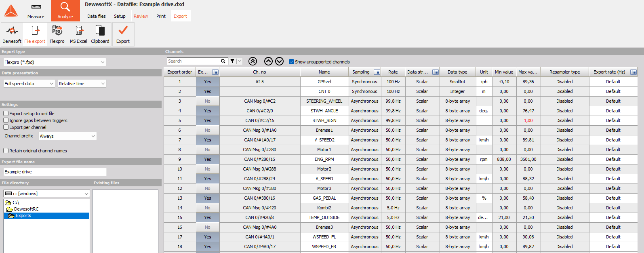Click the 3601,00 max value cell

[528, 159]
